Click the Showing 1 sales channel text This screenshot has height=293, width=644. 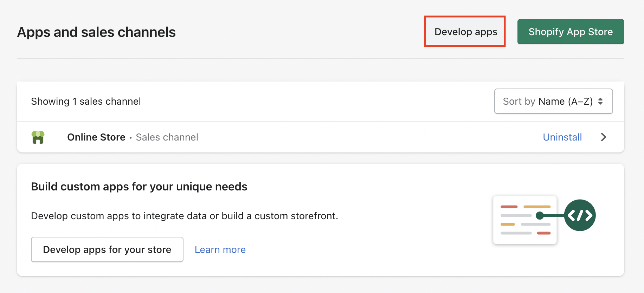pos(86,101)
